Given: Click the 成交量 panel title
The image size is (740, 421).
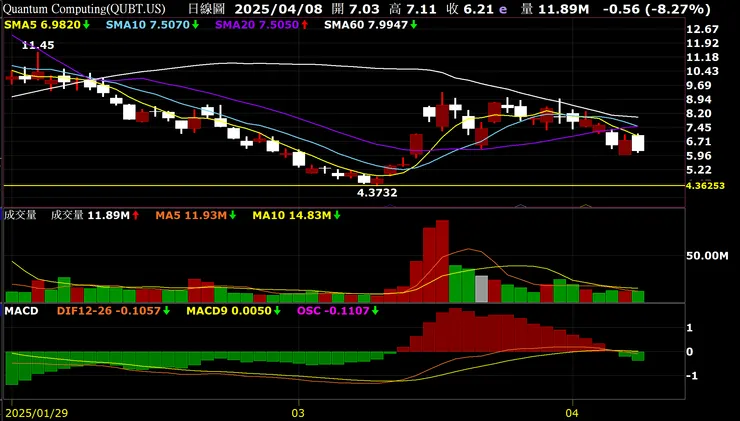Looking at the screenshot, I should [20, 215].
